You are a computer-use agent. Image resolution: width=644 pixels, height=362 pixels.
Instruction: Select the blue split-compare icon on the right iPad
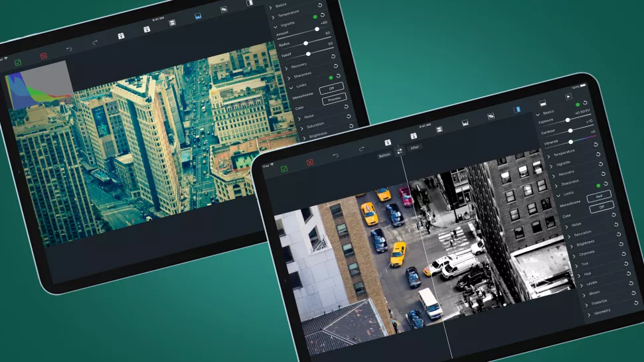(516, 109)
